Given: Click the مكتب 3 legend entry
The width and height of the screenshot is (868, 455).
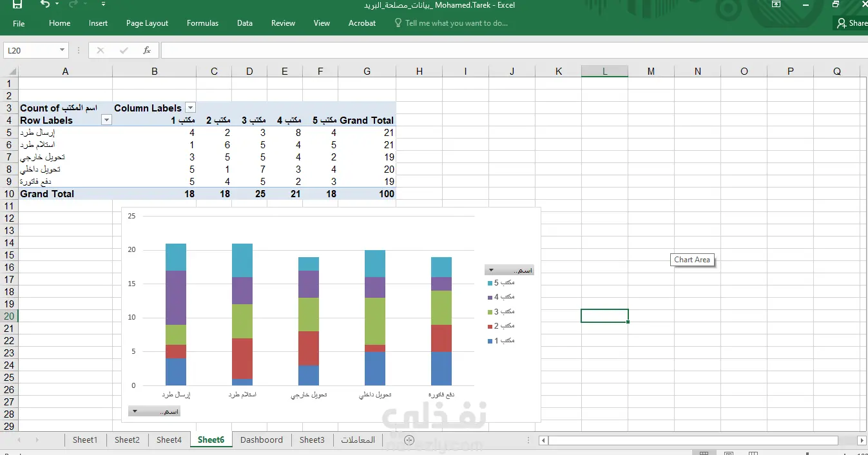Looking at the screenshot, I should point(501,311).
